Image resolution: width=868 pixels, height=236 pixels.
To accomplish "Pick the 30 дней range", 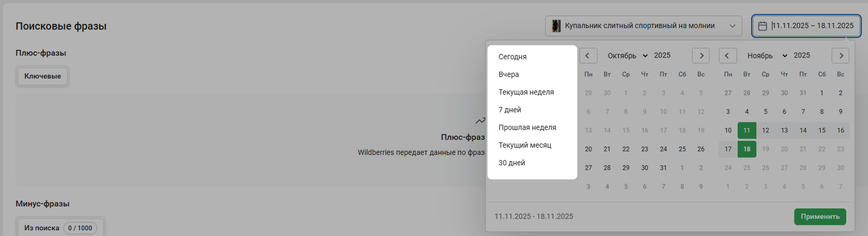I will [512, 163].
